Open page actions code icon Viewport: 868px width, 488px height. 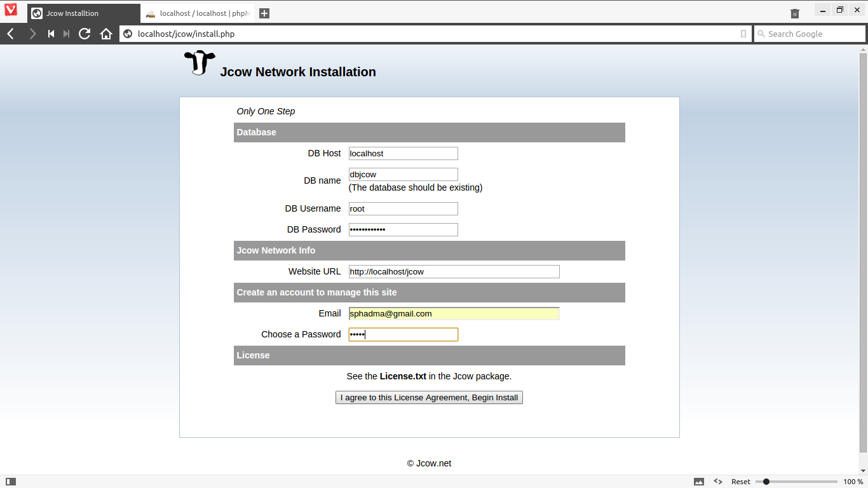click(x=718, y=482)
